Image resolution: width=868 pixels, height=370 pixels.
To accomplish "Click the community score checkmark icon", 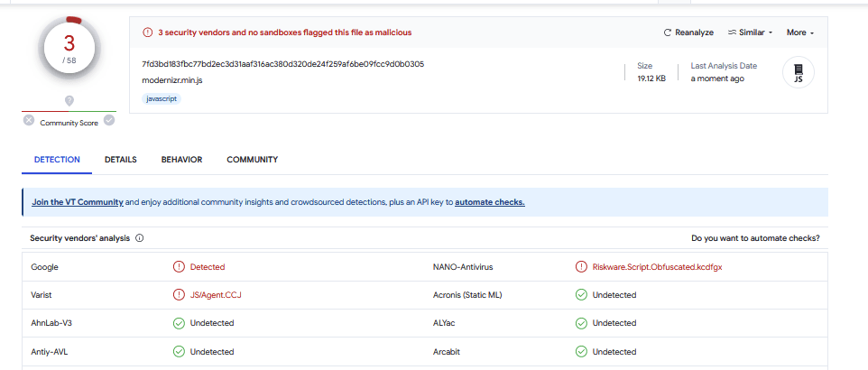I will 109,120.
